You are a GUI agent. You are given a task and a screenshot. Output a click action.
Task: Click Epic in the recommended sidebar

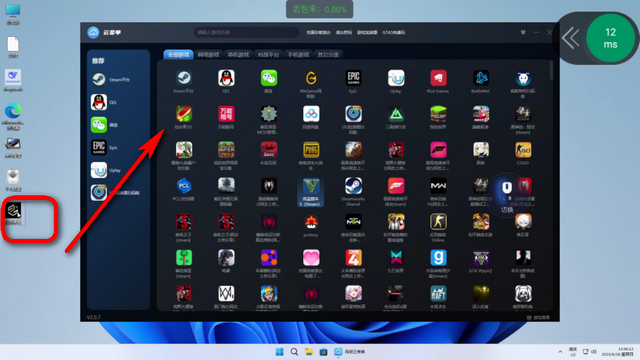pos(104,147)
